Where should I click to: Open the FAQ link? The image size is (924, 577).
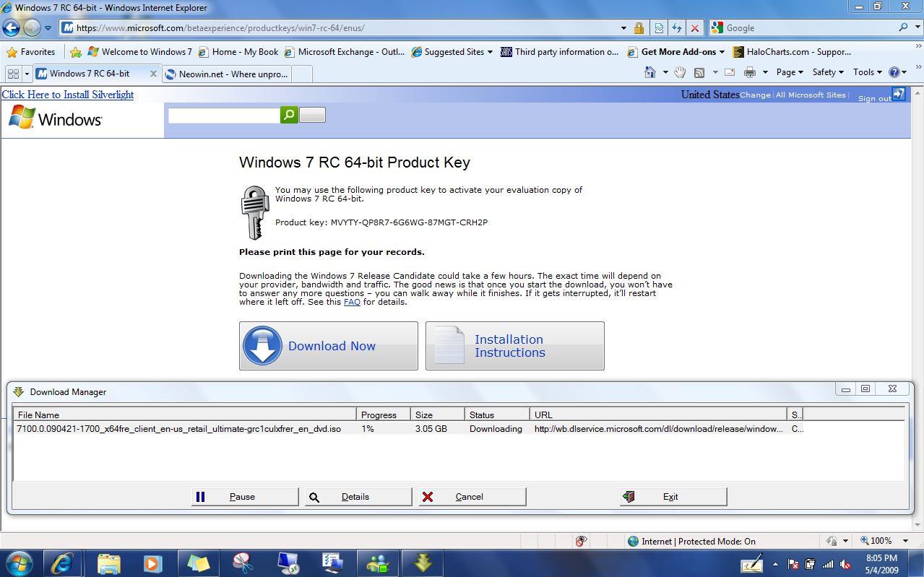pyautogui.click(x=352, y=302)
